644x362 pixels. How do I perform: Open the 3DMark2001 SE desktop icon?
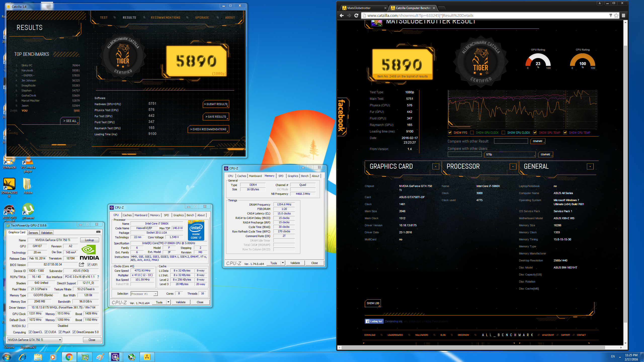(9, 187)
